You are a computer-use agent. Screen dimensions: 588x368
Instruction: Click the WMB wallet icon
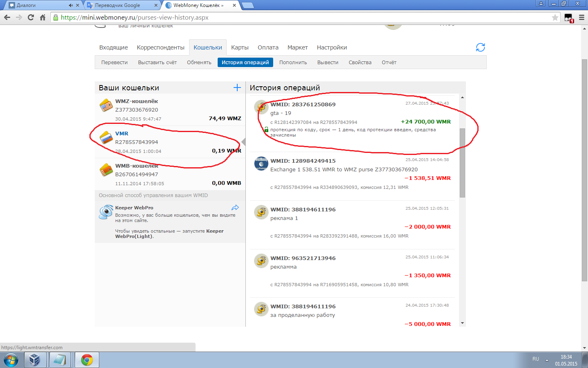106,170
